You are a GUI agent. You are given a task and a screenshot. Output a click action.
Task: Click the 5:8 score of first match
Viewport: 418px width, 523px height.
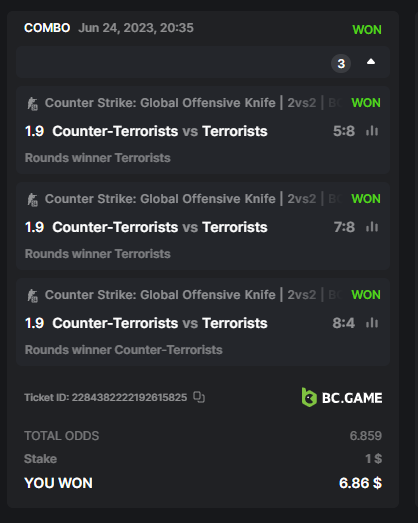(344, 131)
